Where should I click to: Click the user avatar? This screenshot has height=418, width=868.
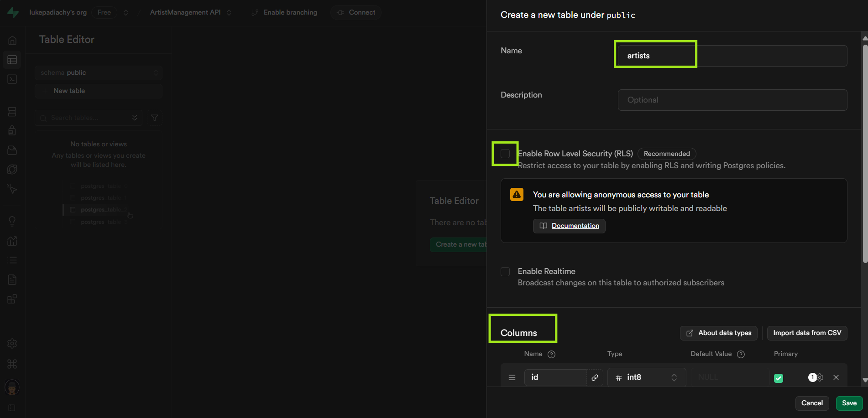click(12, 387)
